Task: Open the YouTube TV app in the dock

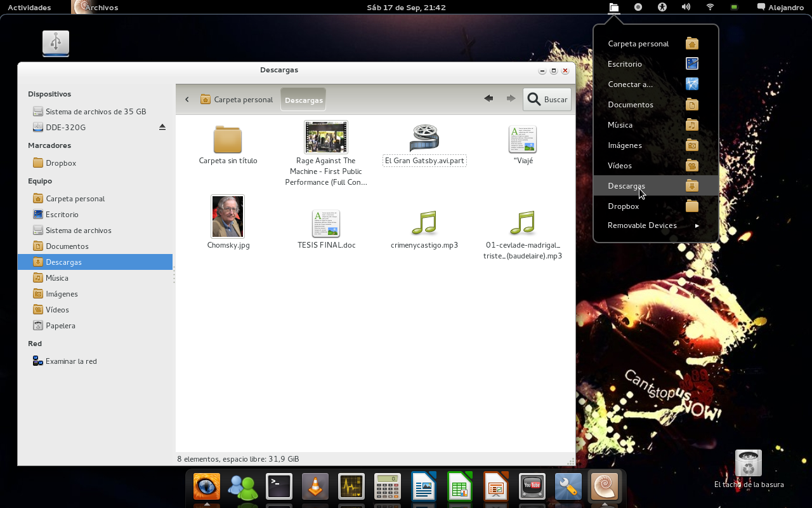Action: [x=532, y=487]
